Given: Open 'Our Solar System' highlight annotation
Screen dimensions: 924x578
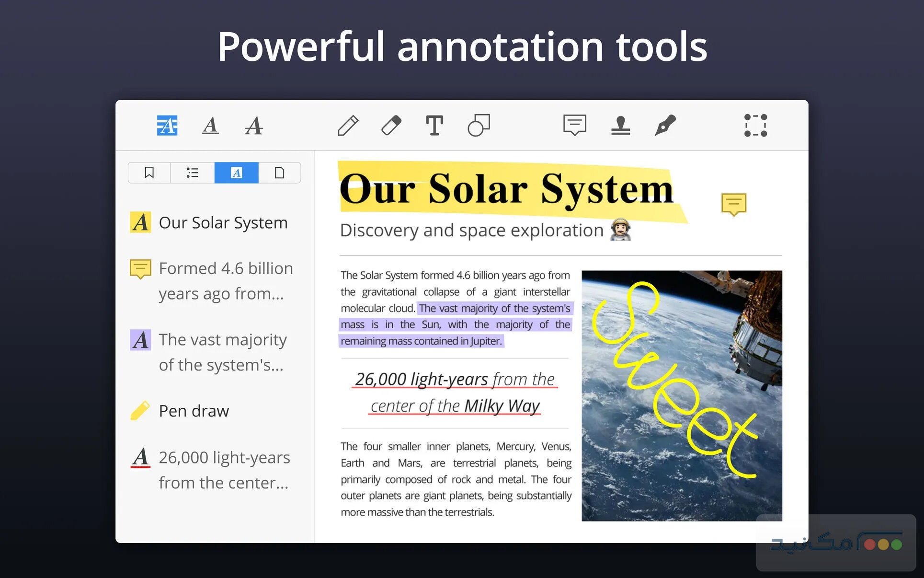Looking at the screenshot, I should [223, 222].
